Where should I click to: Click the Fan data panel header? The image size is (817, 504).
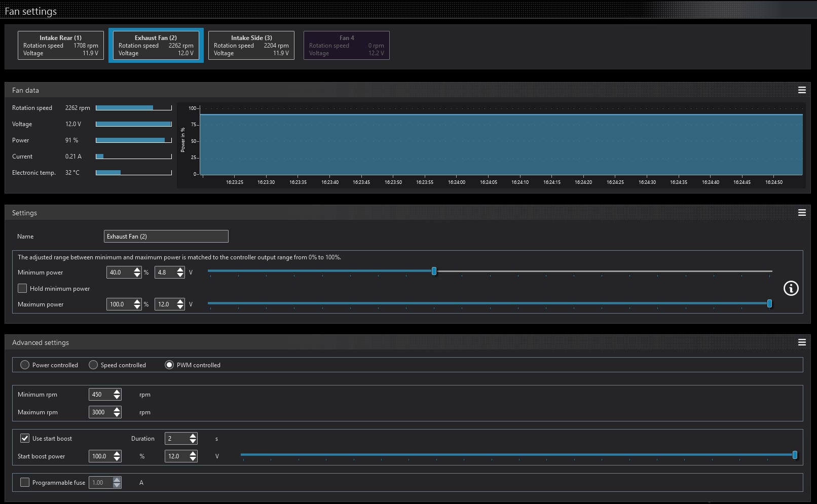pyautogui.click(x=407, y=90)
